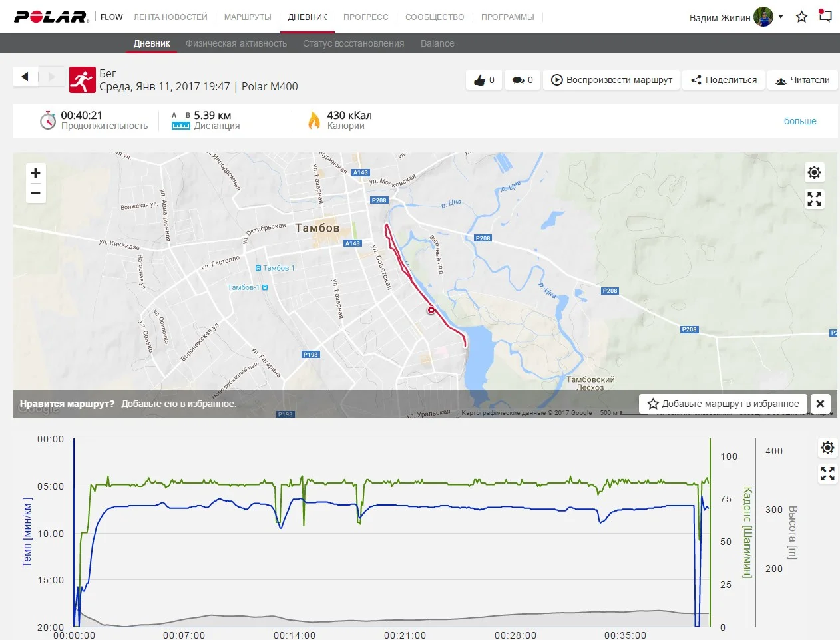Open chart settings gear
This screenshot has height=640, width=840.
coord(827,448)
